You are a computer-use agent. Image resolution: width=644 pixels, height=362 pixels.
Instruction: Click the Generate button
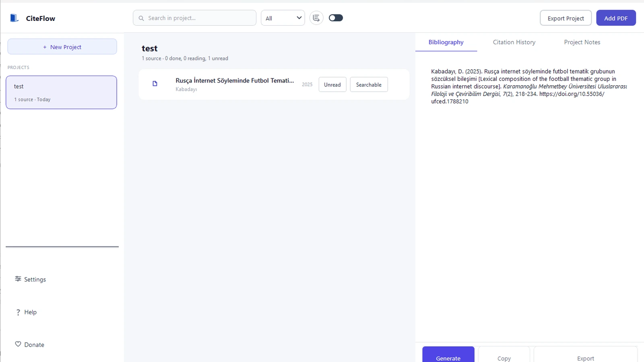tap(448, 356)
